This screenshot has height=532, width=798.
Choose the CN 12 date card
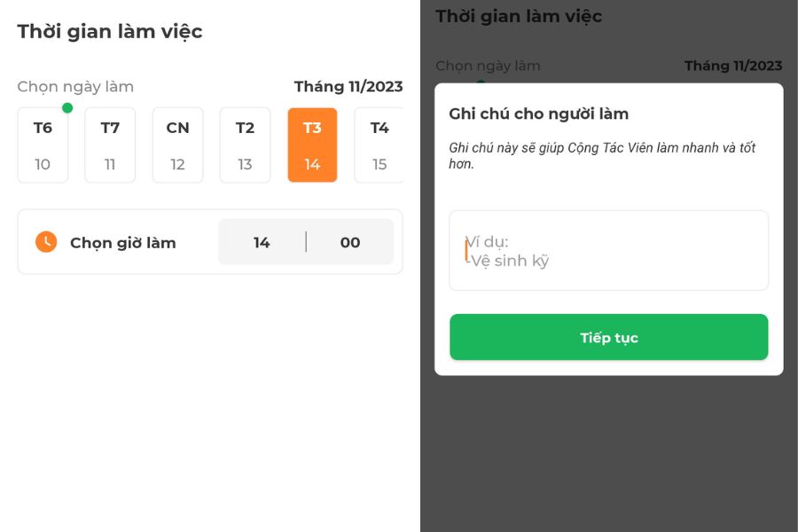coord(177,145)
